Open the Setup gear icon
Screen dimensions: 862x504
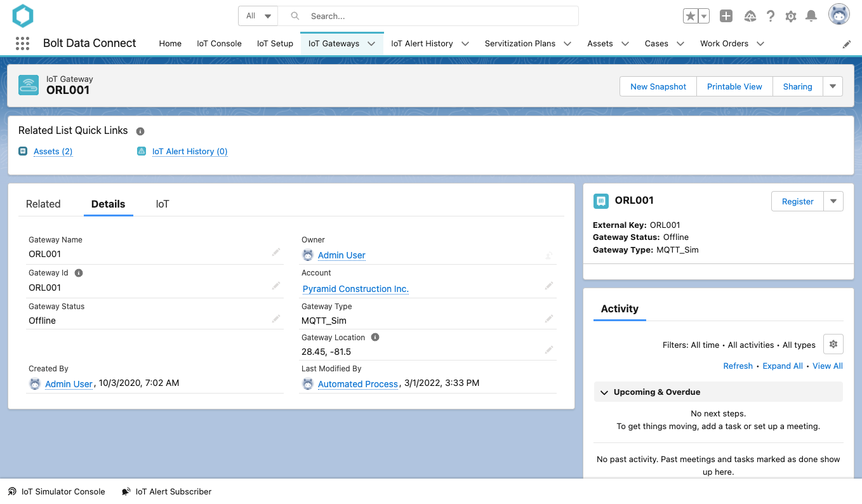791,17
